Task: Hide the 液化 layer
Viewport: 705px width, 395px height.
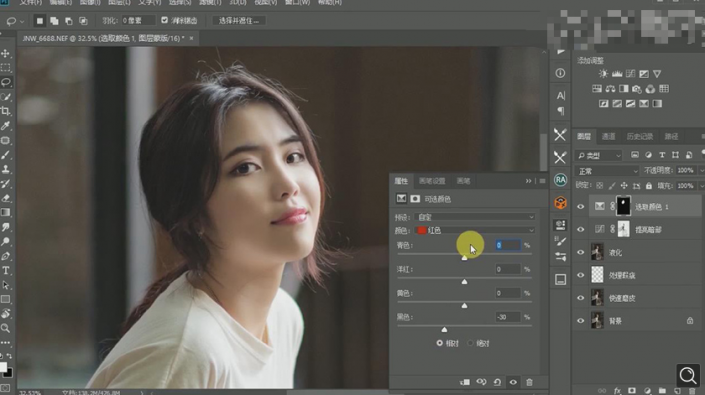Action: 580,253
